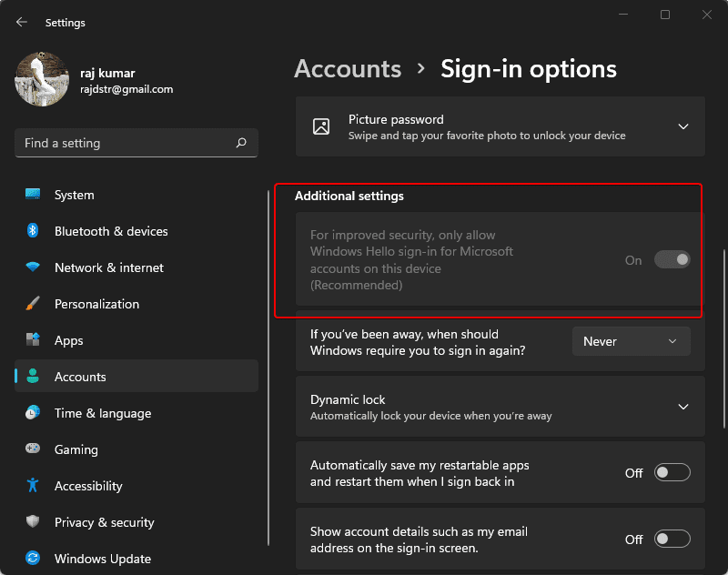This screenshot has height=575, width=728.
Task: Enable automatically save restartable apps
Action: tap(672, 472)
